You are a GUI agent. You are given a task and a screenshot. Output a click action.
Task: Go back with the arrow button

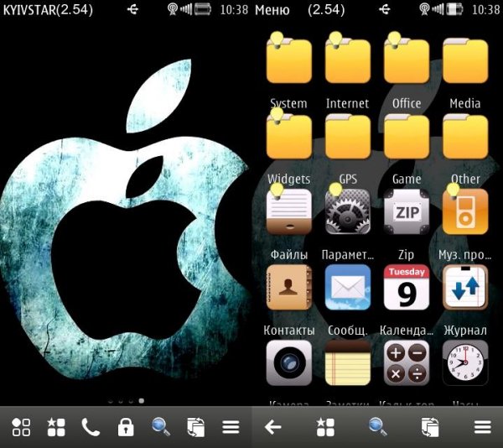pyautogui.click(x=273, y=427)
